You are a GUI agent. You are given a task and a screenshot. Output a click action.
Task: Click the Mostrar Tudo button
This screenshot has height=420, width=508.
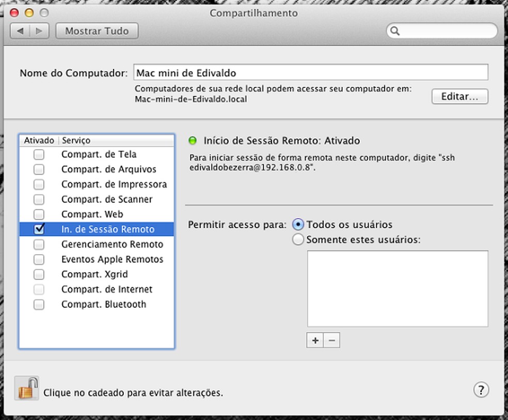97,31
